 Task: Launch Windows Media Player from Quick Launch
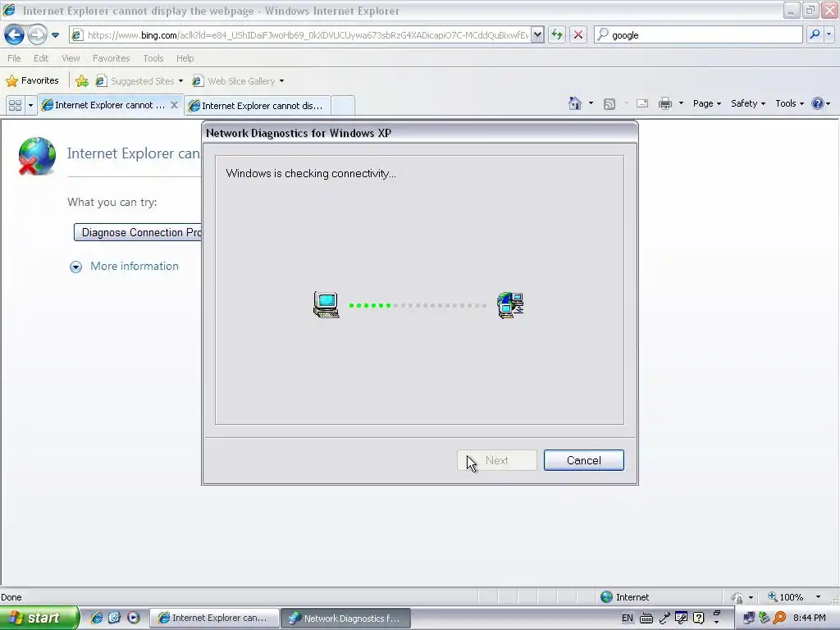point(134,618)
